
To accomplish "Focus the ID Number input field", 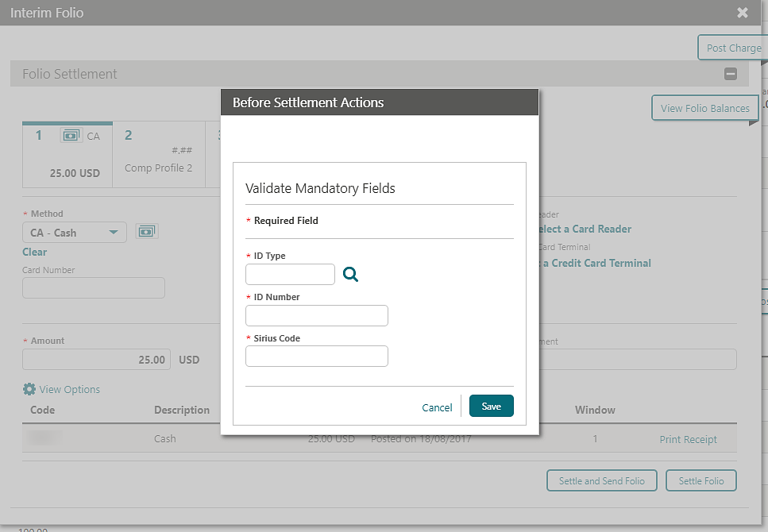I will pos(316,315).
